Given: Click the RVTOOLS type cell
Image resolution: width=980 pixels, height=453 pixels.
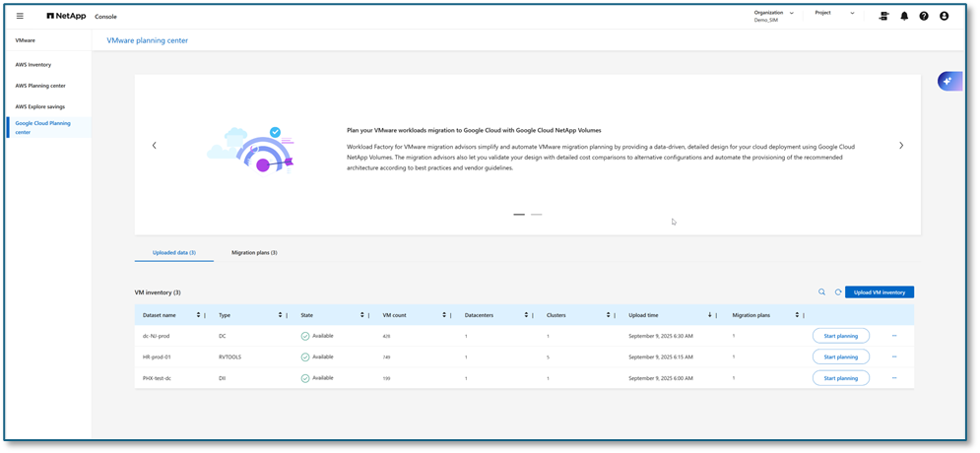Looking at the screenshot, I should 230,357.
